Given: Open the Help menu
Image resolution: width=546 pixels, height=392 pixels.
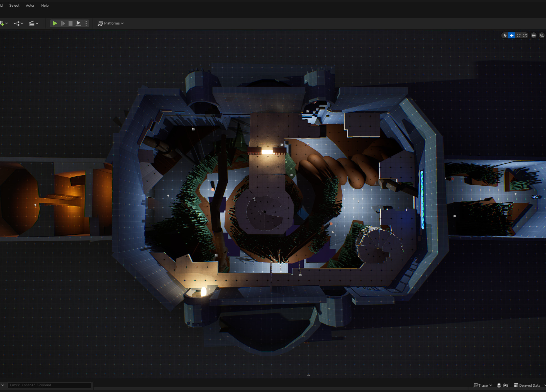Looking at the screenshot, I should (x=45, y=5).
